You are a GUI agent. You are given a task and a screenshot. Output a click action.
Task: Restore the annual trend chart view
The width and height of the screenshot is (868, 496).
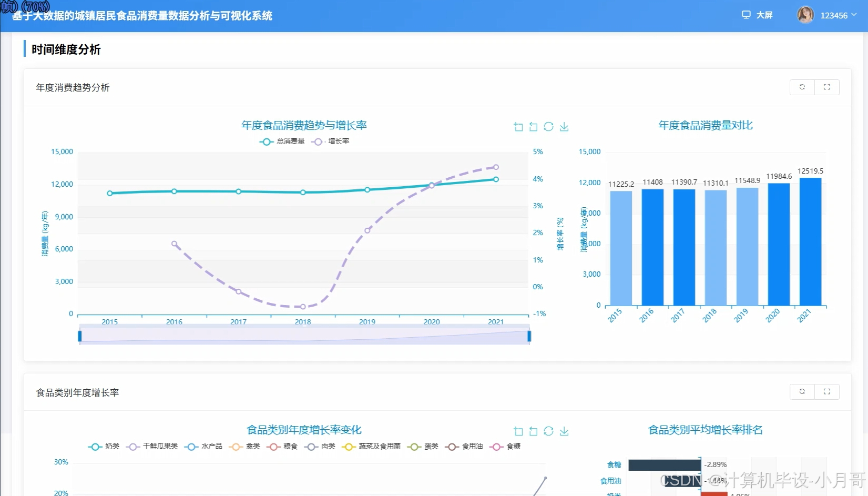point(549,127)
